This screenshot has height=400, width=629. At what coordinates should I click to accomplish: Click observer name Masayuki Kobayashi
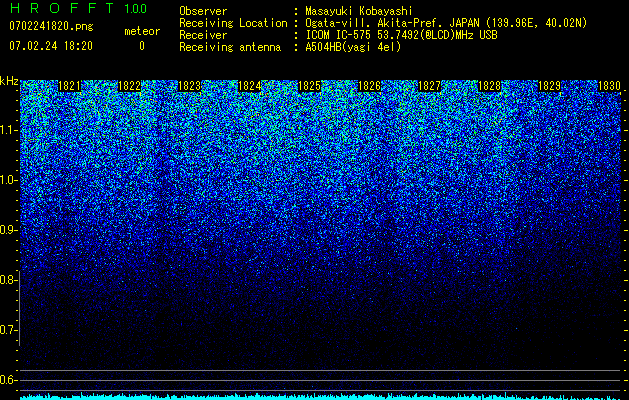359,11
